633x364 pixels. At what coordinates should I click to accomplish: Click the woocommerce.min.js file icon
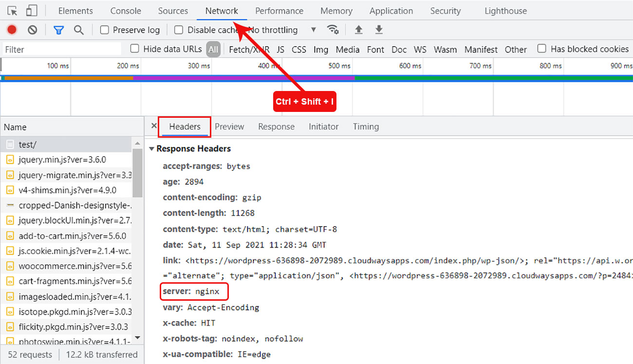[x=10, y=266]
